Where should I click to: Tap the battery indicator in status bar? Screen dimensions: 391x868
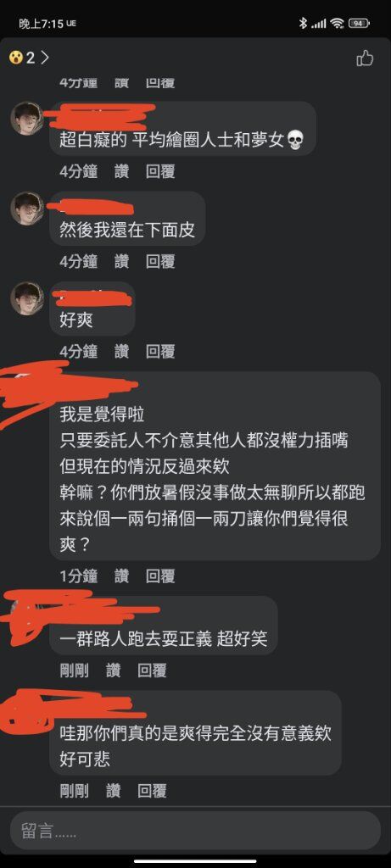pos(359,23)
